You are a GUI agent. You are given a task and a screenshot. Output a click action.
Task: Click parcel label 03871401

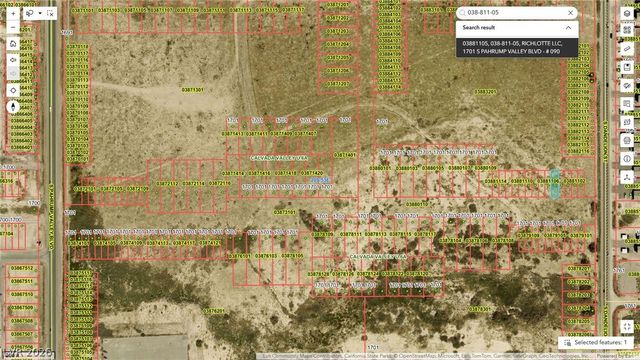[344, 155]
